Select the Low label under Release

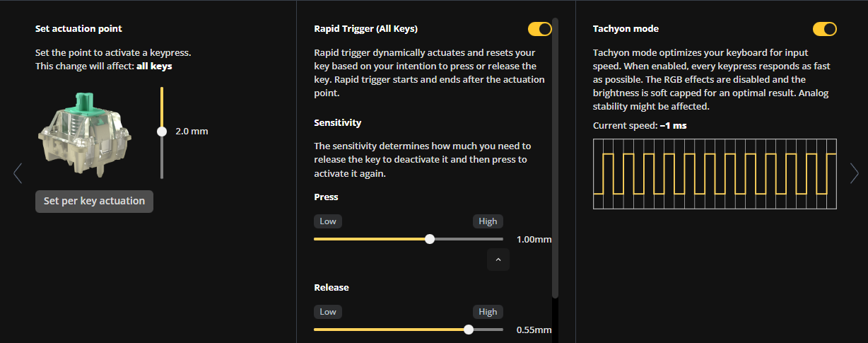(328, 312)
